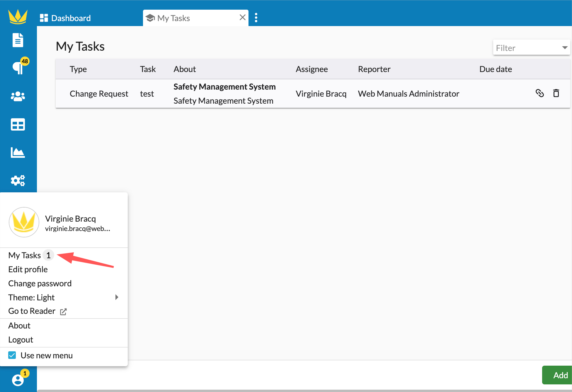This screenshot has width=572, height=392.
Task: Click the Due date column header
Action: point(496,69)
